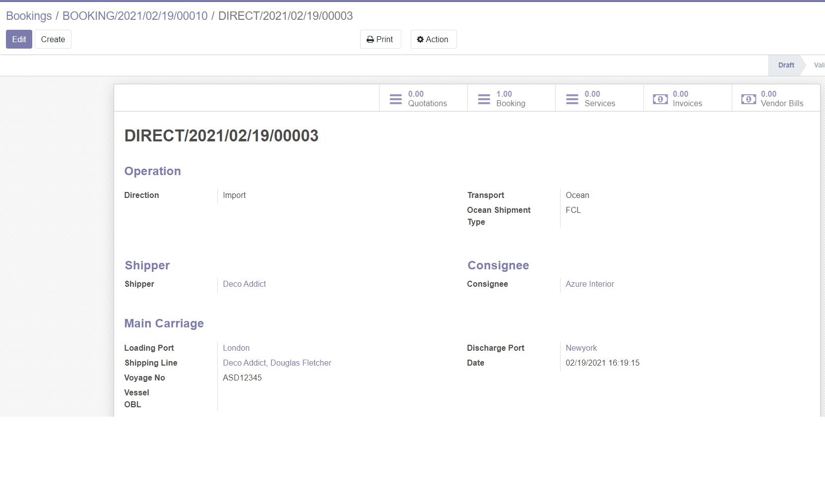The height and width of the screenshot is (504, 825).
Task: Open the Azure Interior consignee link
Action: 589,284
